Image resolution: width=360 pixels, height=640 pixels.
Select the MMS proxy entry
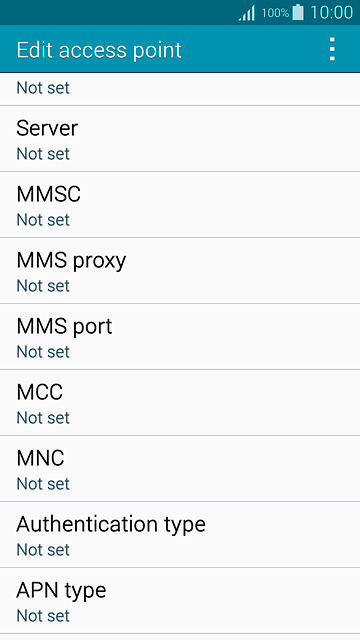(180, 271)
